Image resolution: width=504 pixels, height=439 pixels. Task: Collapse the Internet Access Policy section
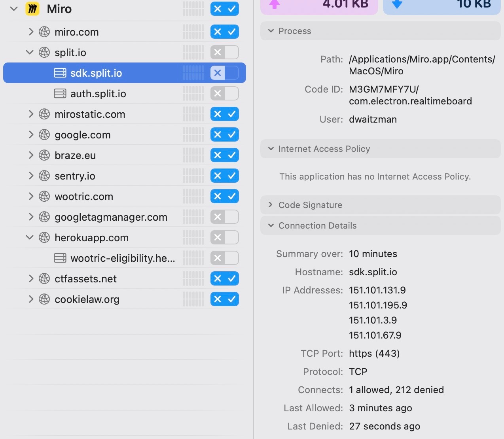pos(381,149)
